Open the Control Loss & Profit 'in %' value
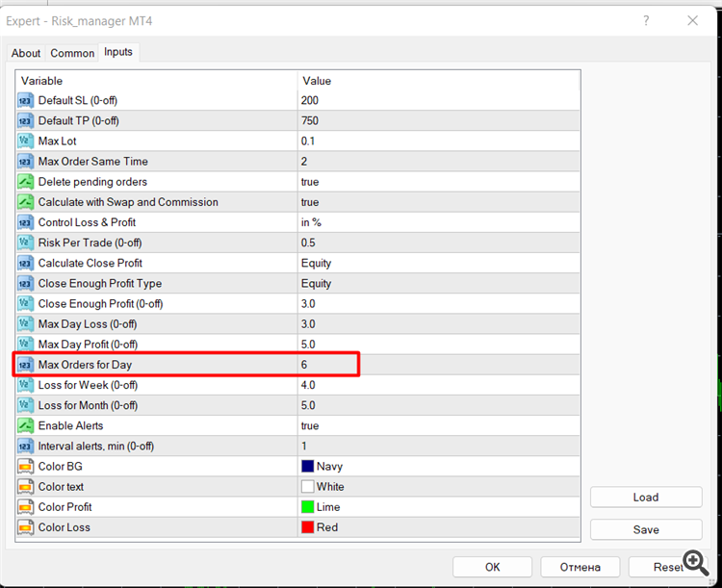 coord(439,222)
